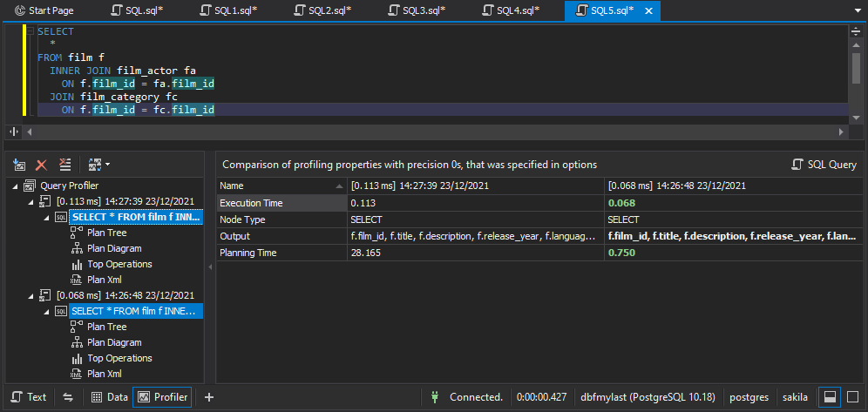Click Plan Diagram icon in first result
Image resolution: width=868 pixels, height=412 pixels.
(x=77, y=249)
